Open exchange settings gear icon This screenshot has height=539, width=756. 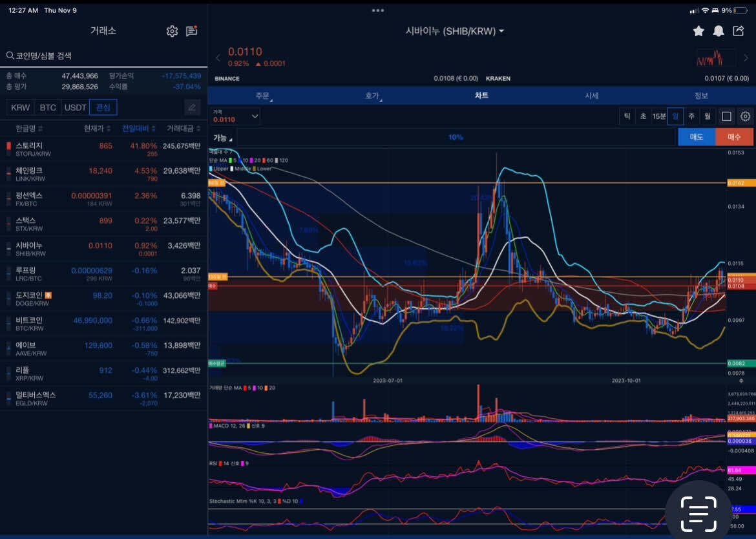point(172,31)
